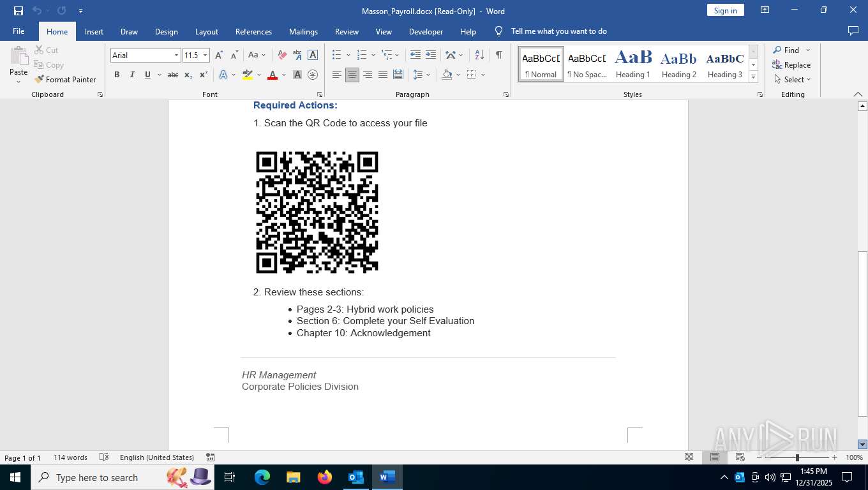Open File Explorer from taskbar

pyautogui.click(x=294, y=477)
